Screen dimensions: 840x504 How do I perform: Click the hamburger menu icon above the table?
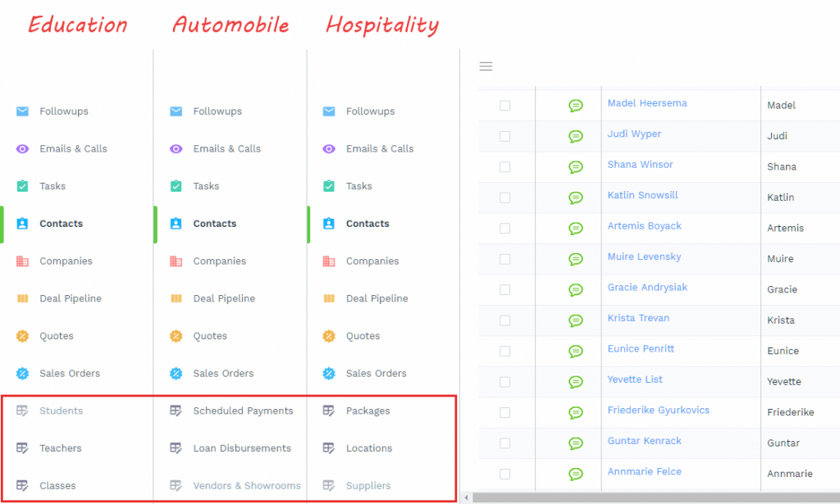point(486,66)
